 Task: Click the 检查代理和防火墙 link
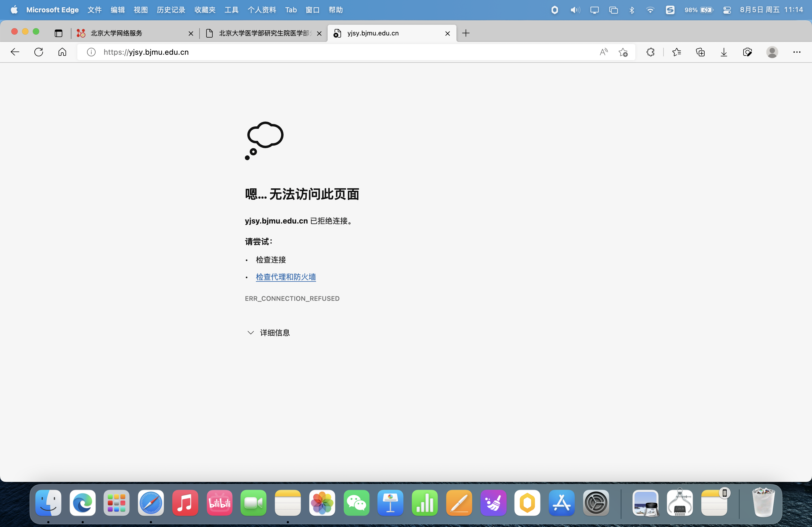[285, 277]
